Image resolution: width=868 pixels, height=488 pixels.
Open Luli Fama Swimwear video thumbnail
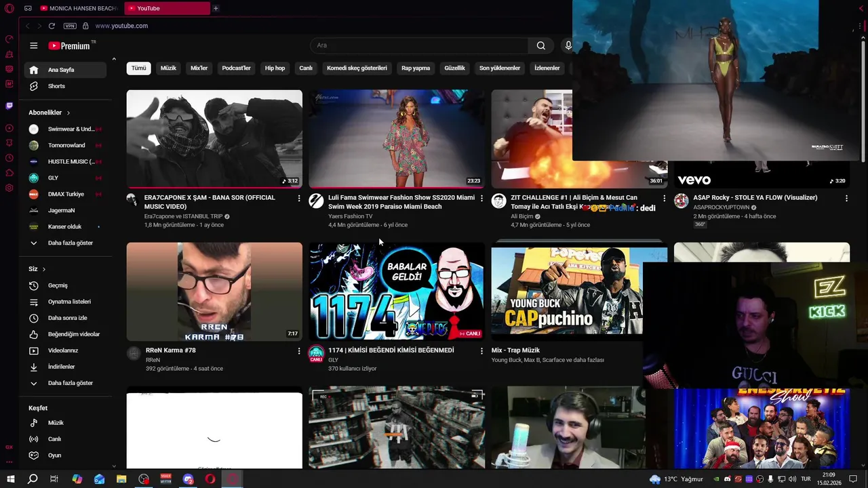click(x=397, y=139)
